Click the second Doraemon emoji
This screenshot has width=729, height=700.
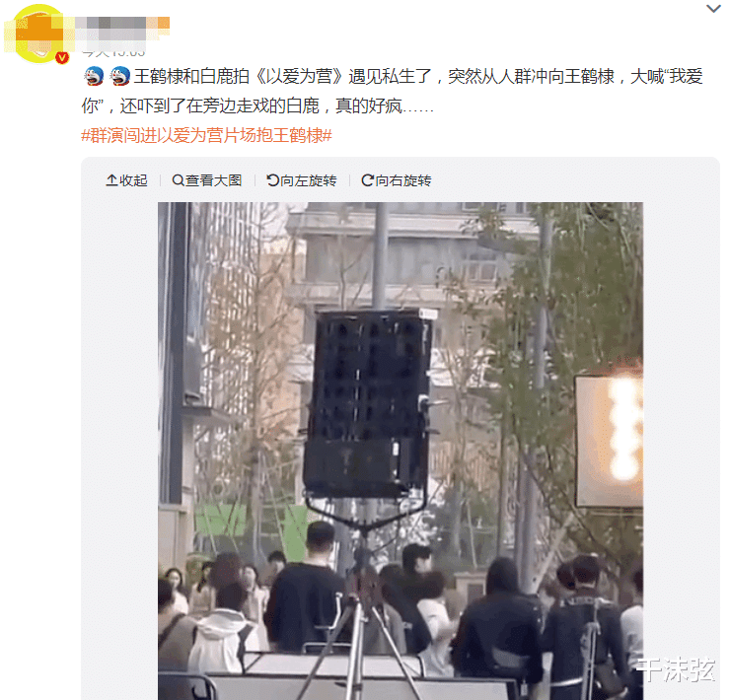[120, 76]
